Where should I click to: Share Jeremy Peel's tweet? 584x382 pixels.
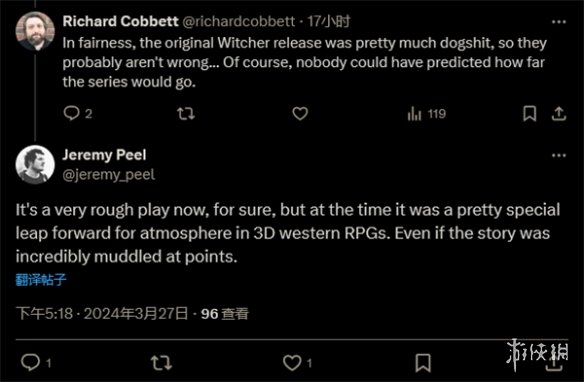click(x=554, y=363)
